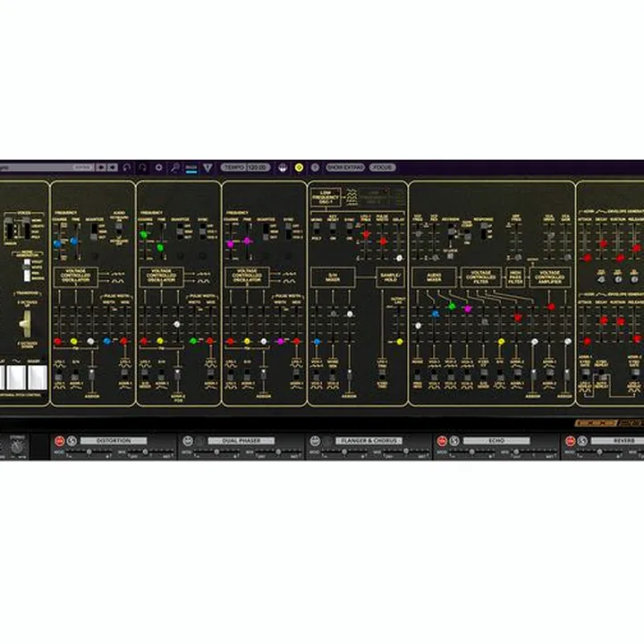Click the gray round icon before Show Extras
The height and width of the screenshot is (644, 644).
pyautogui.click(x=315, y=167)
